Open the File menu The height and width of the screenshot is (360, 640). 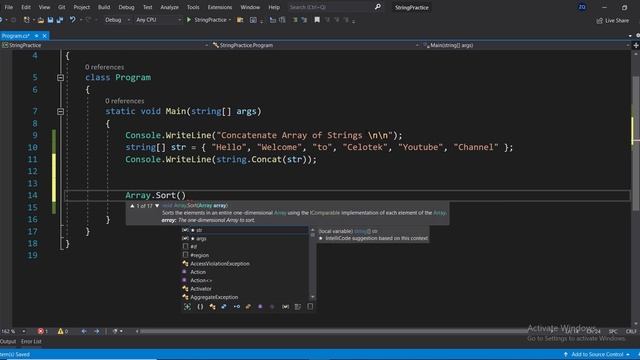coord(9,7)
